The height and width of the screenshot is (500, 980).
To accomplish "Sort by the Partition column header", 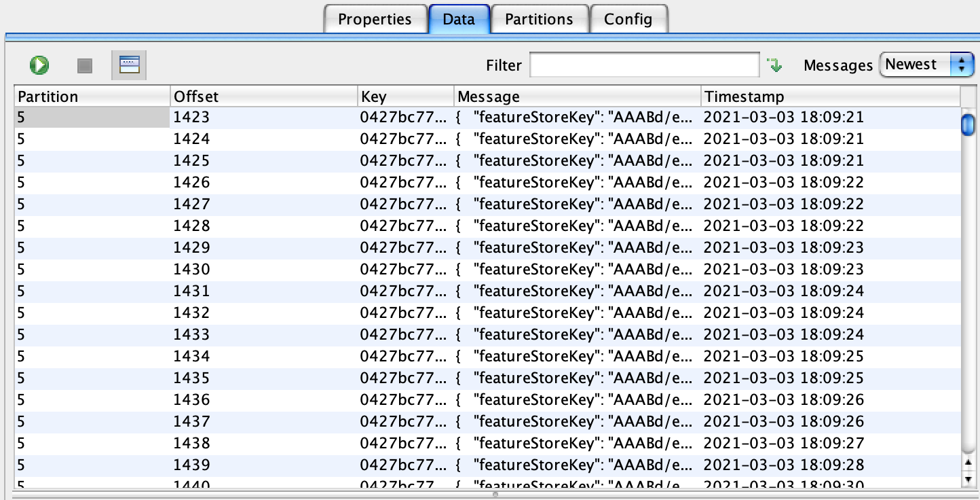I will point(92,96).
